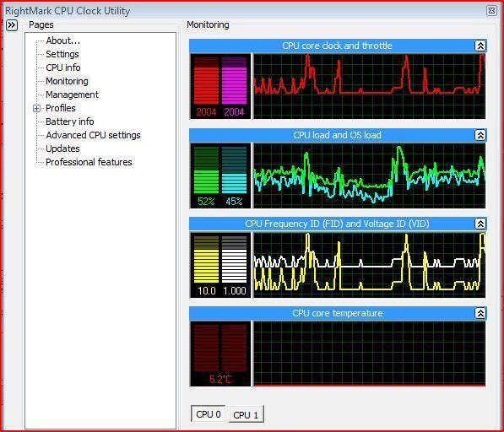Click the green CPU load bar gauge
Image resolution: width=504 pixels, height=432 pixels.
tap(206, 170)
